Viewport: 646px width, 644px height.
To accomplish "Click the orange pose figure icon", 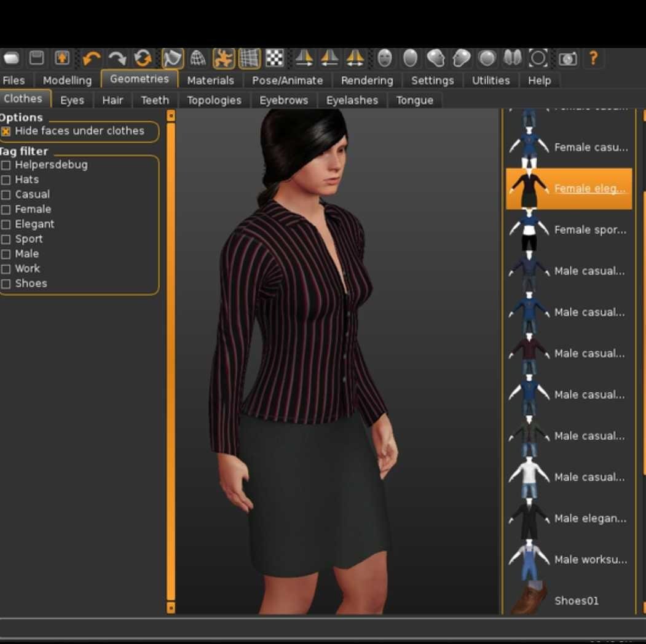I will [x=223, y=58].
